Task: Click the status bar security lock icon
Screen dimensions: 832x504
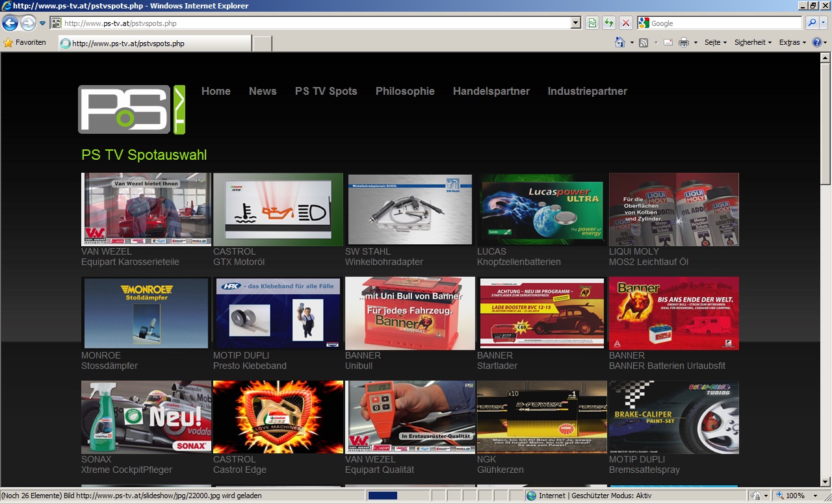Action: (x=757, y=496)
